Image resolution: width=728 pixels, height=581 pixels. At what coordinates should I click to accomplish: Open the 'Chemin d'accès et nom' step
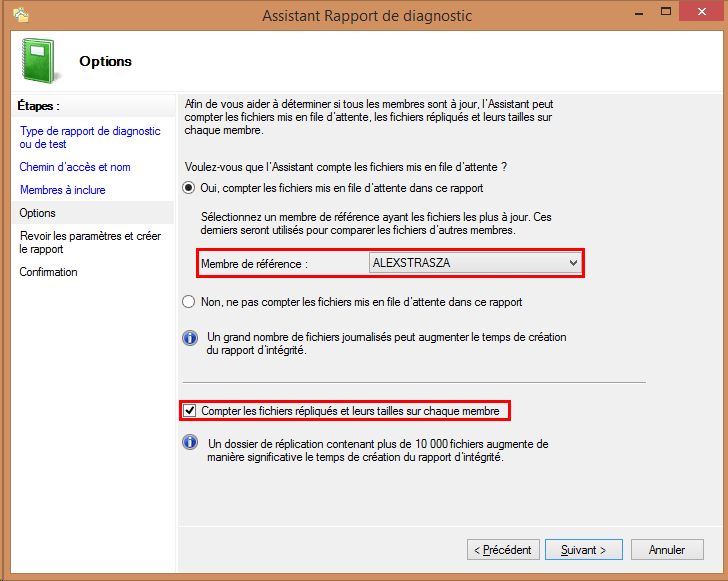pos(75,167)
